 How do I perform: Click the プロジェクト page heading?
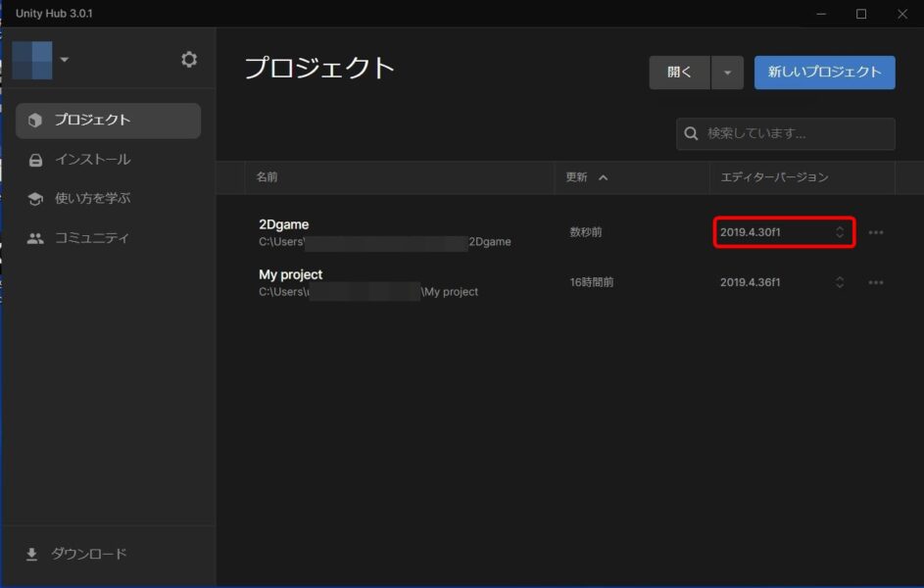click(319, 68)
